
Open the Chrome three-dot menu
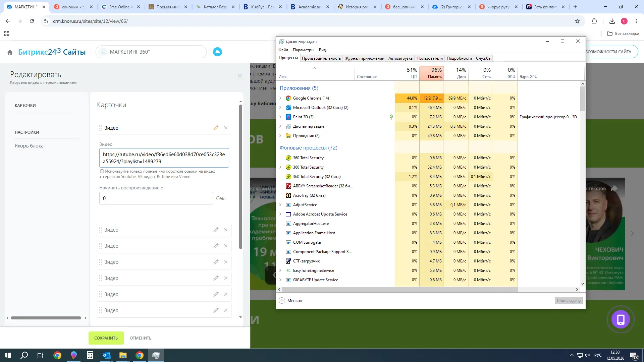[x=636, y=21]
